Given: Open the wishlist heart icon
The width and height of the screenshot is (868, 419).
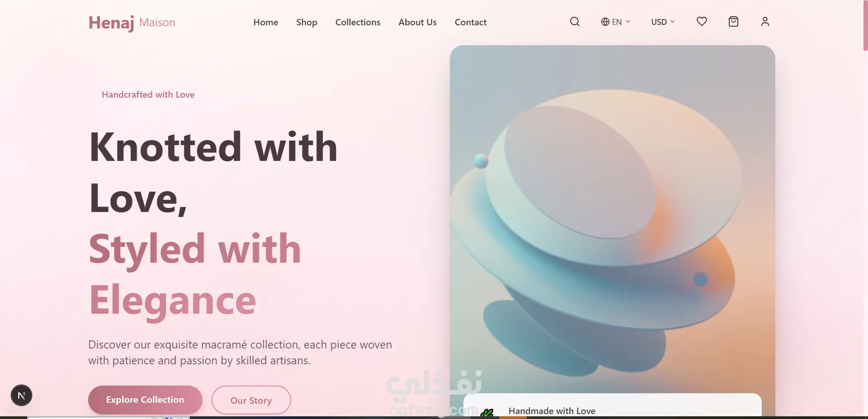Looking at the screenshot, I should click(702, 22).
